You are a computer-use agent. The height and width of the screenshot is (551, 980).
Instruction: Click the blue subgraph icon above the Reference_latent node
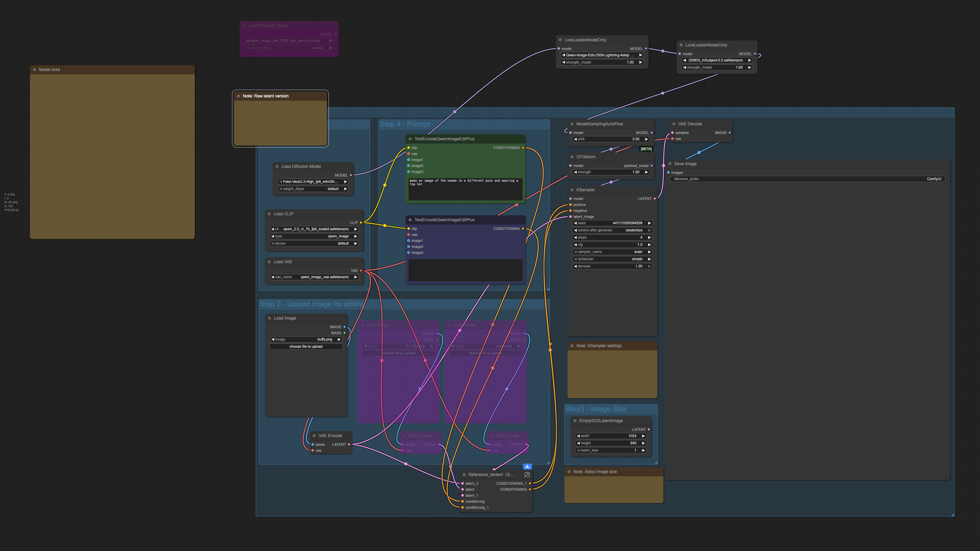click(x=527, y=466)
